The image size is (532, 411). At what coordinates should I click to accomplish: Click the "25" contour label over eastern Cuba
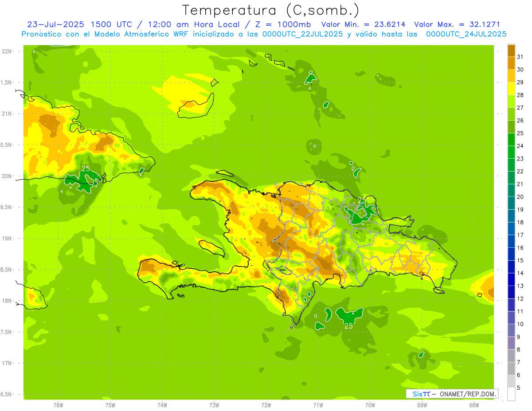click(x=86, y=168)
